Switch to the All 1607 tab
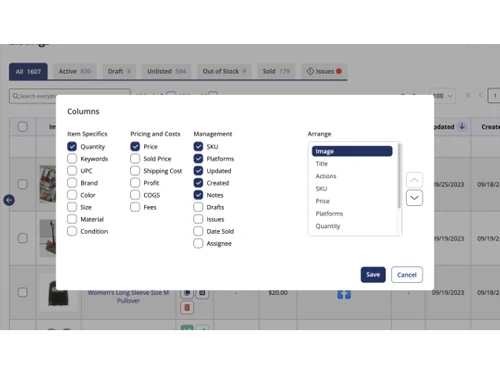This screenshot has height=375, width=500. (x=28, y=71)
